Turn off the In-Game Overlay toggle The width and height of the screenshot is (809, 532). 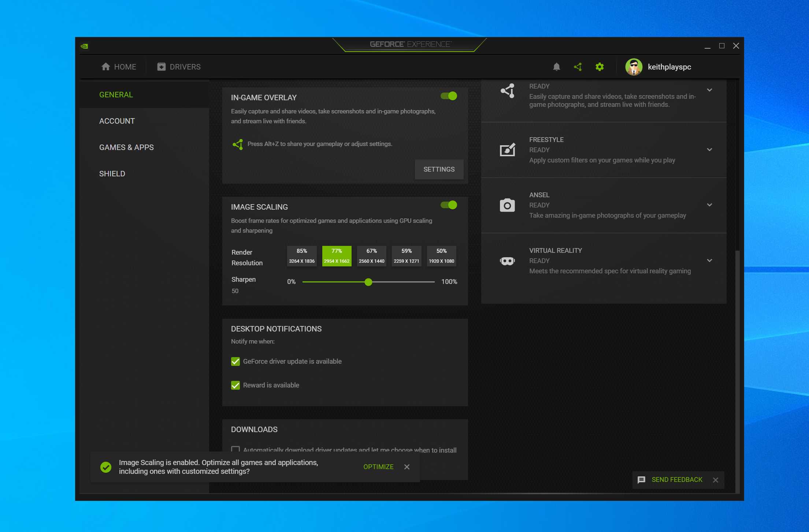click(449, 96)
